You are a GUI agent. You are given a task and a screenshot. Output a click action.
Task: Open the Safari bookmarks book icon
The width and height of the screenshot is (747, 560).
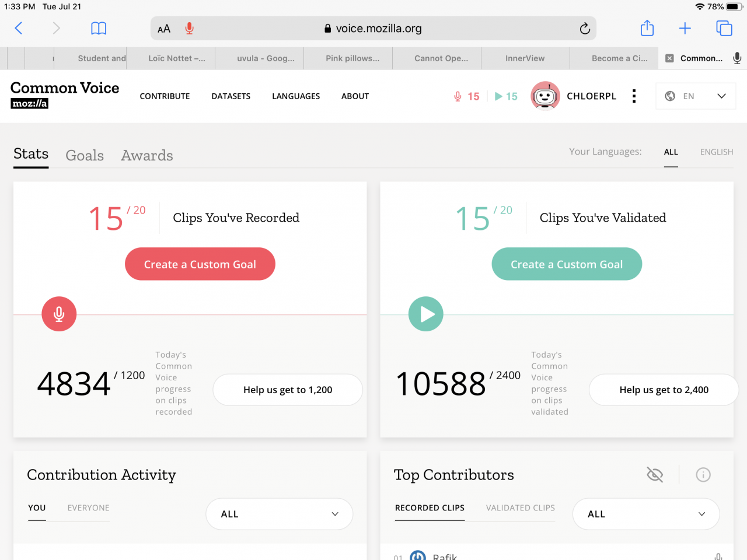coord(99,28)
